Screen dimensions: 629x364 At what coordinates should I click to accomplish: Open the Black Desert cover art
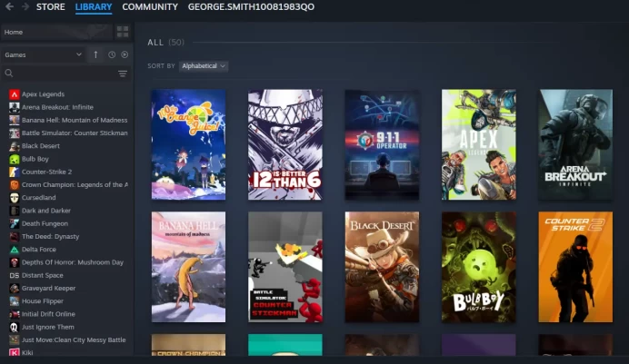click(x=382, y=267)
